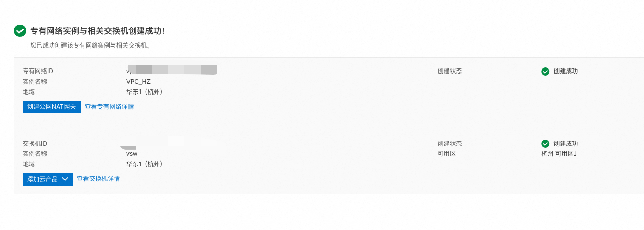Click the 创建成功 text in the switch section
Viewport: 644px width, 230px height.
(566, 144)
